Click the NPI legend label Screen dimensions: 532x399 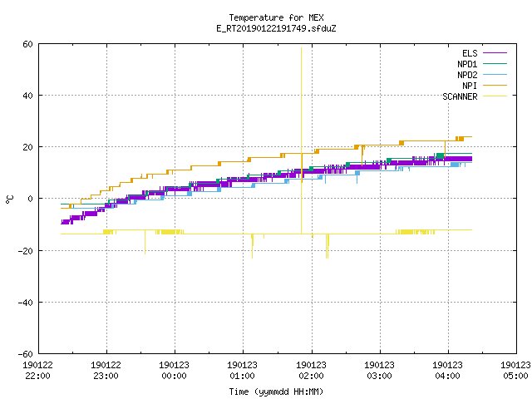(x=470, y=86)
